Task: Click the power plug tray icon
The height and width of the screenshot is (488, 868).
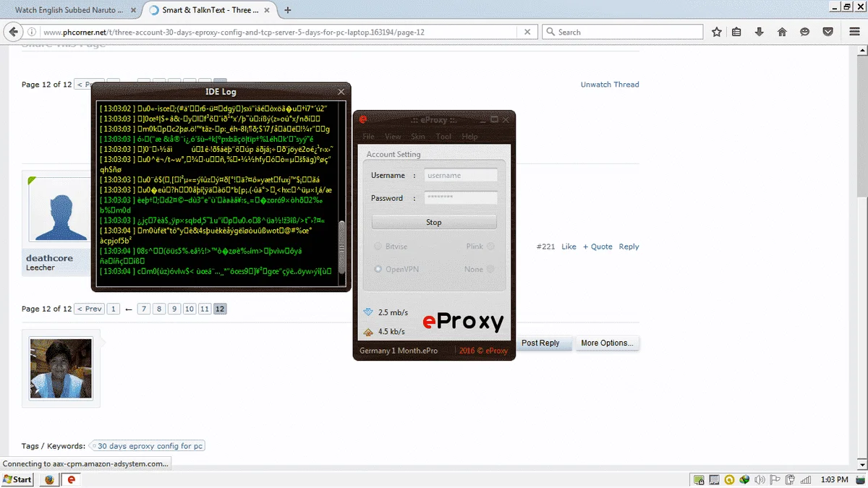Action: (x=790, y=479)
